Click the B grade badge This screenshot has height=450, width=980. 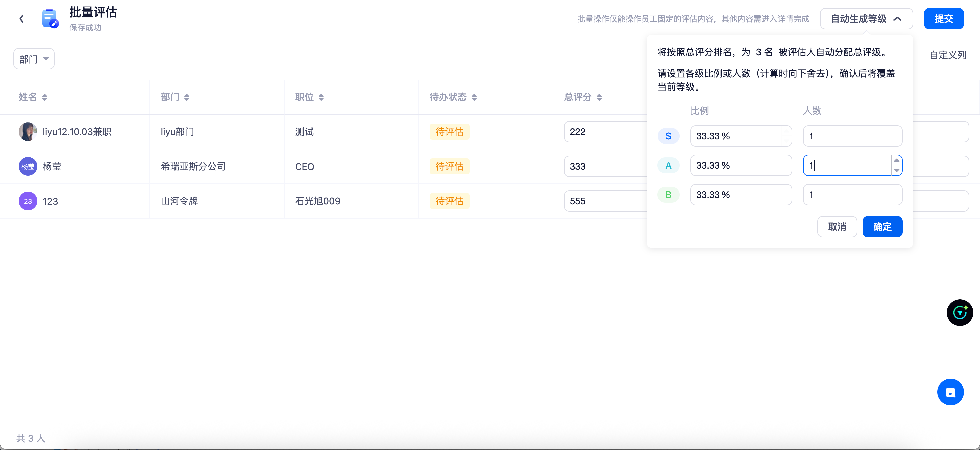tap(668, 195)
